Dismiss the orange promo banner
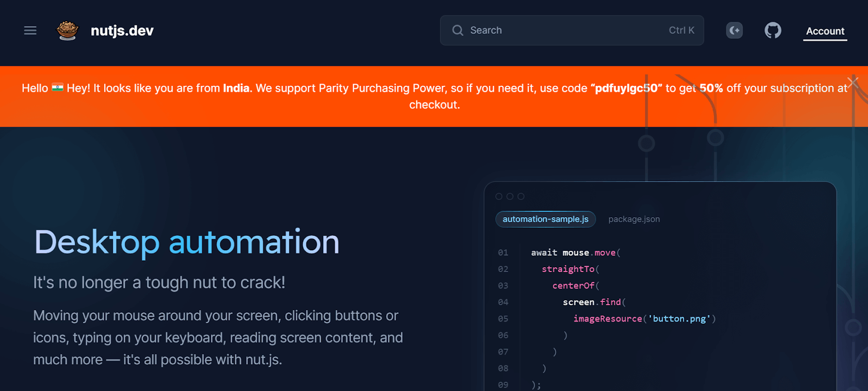The height and width of the screenshot is (391, 868). [x=853, y=82]
